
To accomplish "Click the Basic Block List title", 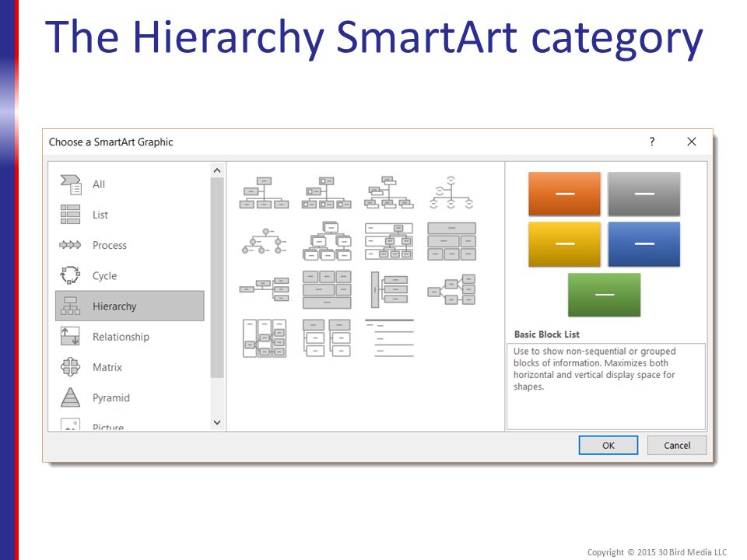I will [547, 334].
